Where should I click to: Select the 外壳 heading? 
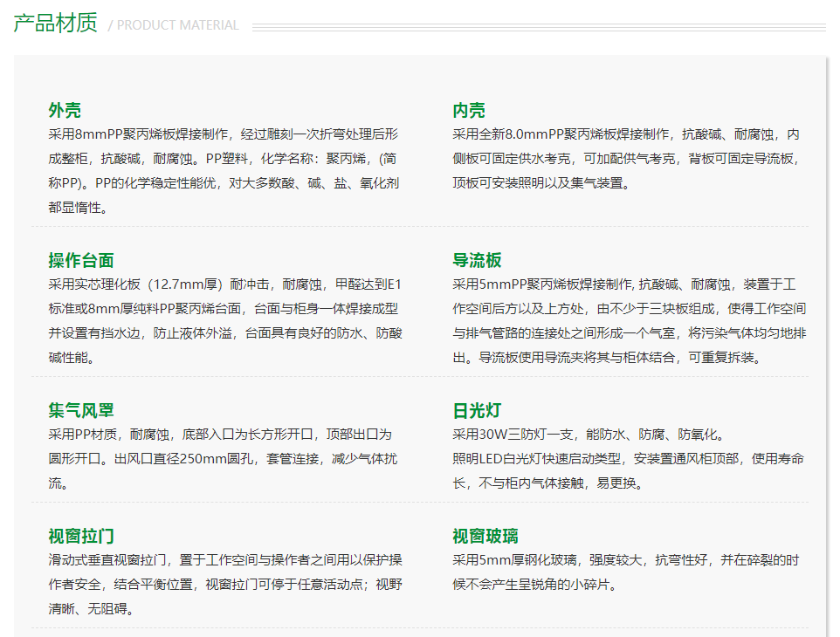click(x=65, y=110)
